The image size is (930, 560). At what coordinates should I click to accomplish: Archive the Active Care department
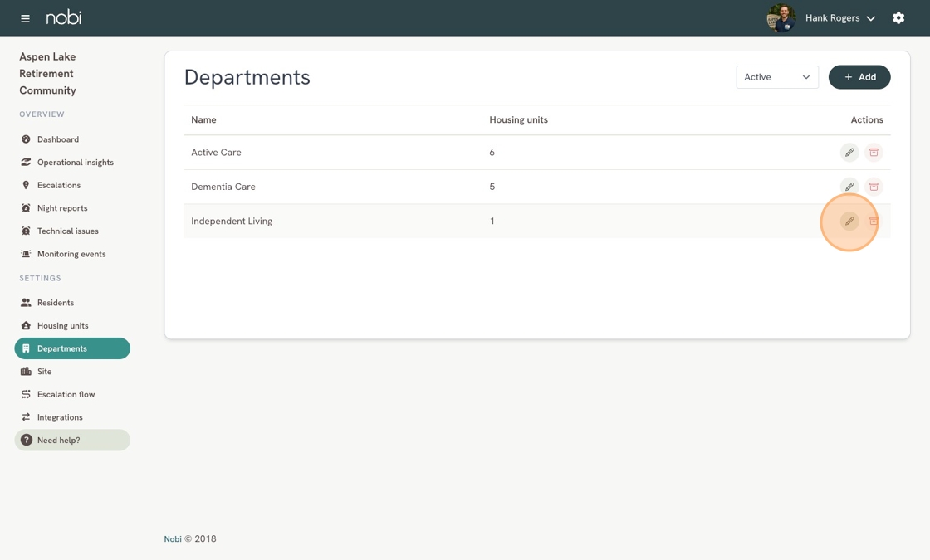point(874,153)
